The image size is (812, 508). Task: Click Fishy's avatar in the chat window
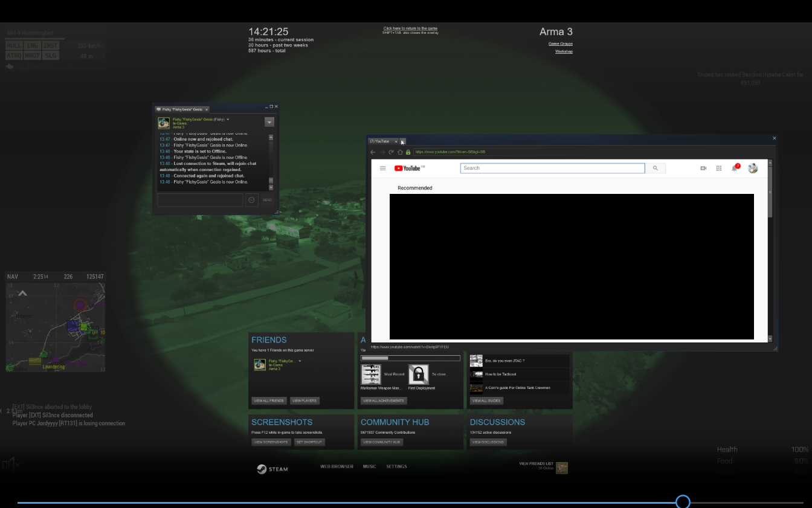pyautogui.click(x=164, y=123)
